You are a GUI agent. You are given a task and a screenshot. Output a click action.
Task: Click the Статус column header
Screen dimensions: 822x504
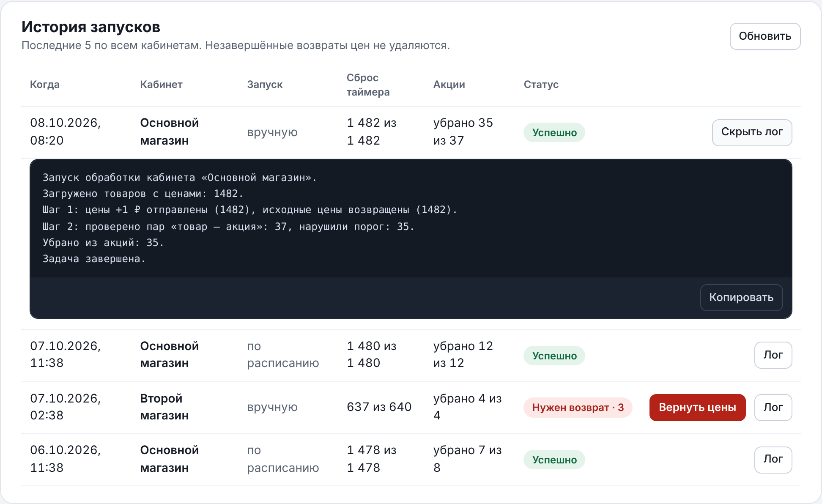(x=541, y=85)
